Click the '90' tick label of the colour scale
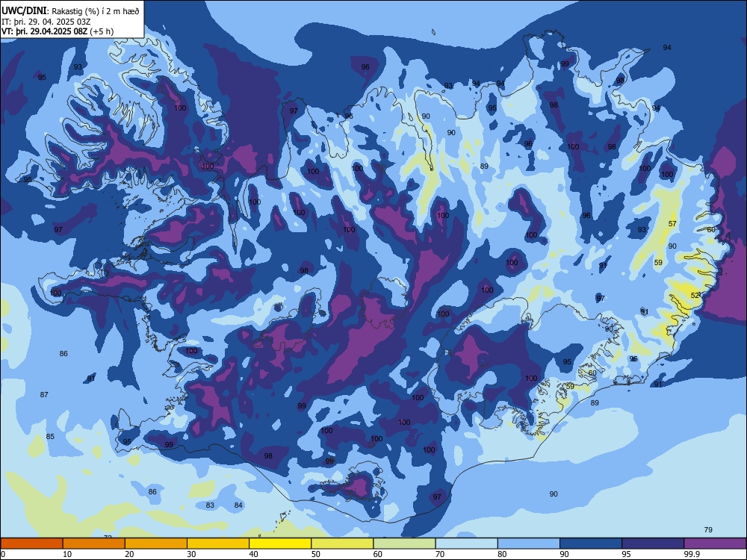This screenshot has width=747, height=560. click(x=565, y=554)
